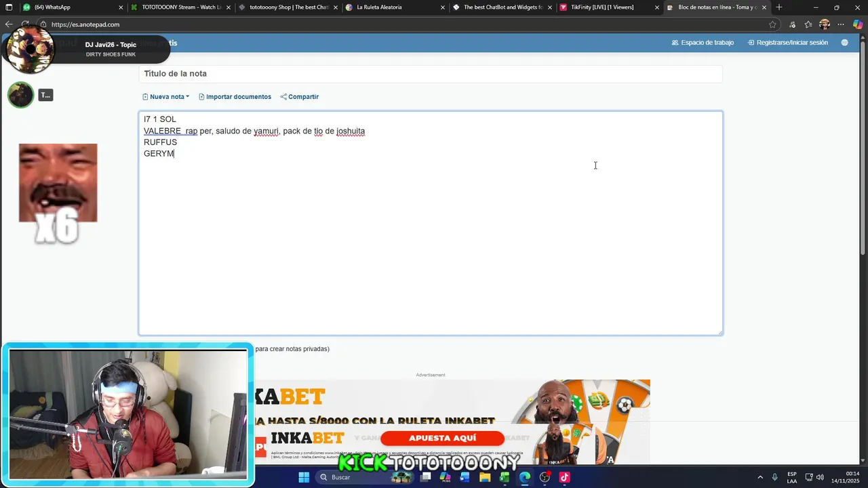Open the Copilot sidebar icon

[x=858, y=24]
